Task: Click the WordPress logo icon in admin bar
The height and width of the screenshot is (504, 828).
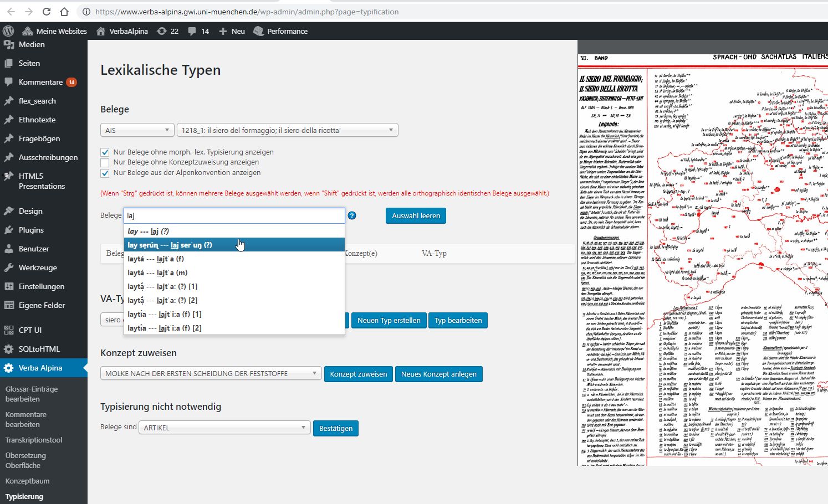Action: [x=8, y=31]
